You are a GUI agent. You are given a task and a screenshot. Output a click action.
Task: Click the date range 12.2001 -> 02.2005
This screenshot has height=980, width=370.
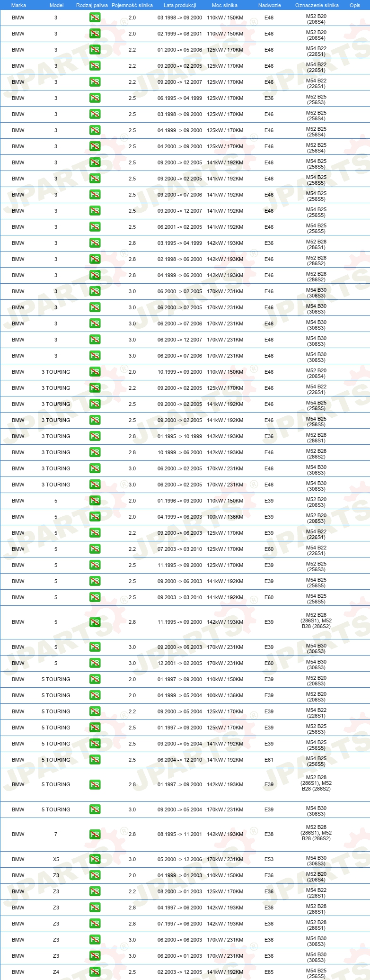tap(180, 663)
